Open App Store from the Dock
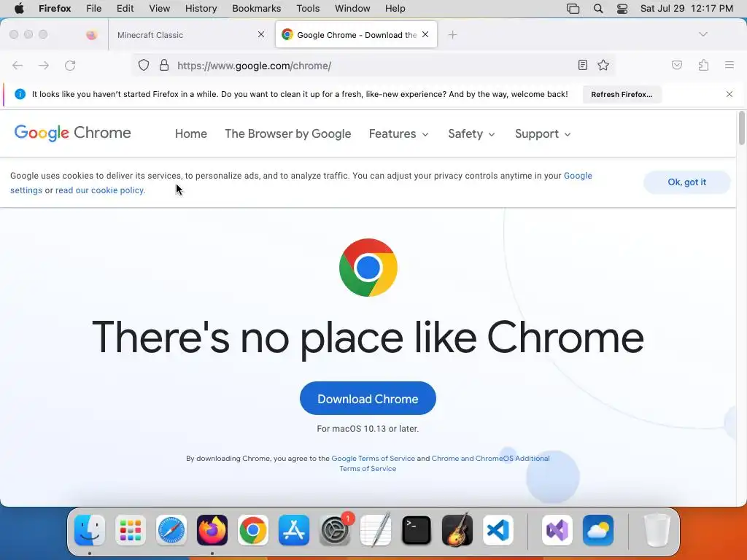Image resolution: width=747 pixels, height=560 pixels. click(x=294, y=530)
